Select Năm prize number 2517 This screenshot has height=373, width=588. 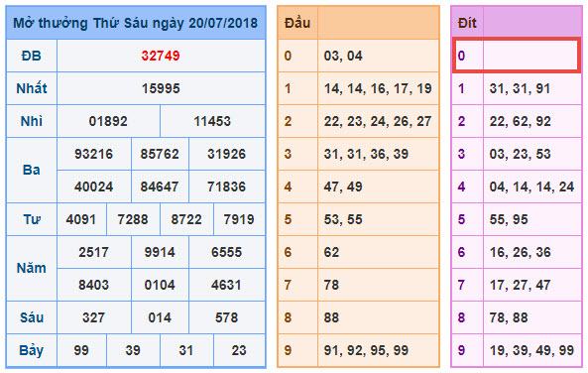coord(94,252)
